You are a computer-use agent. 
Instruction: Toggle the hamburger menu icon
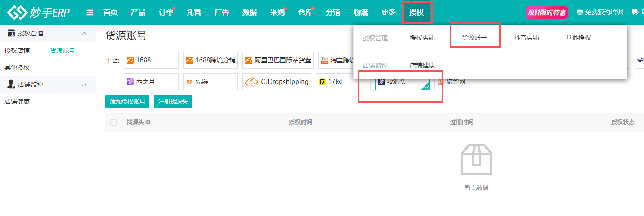(x=90, y=13)
